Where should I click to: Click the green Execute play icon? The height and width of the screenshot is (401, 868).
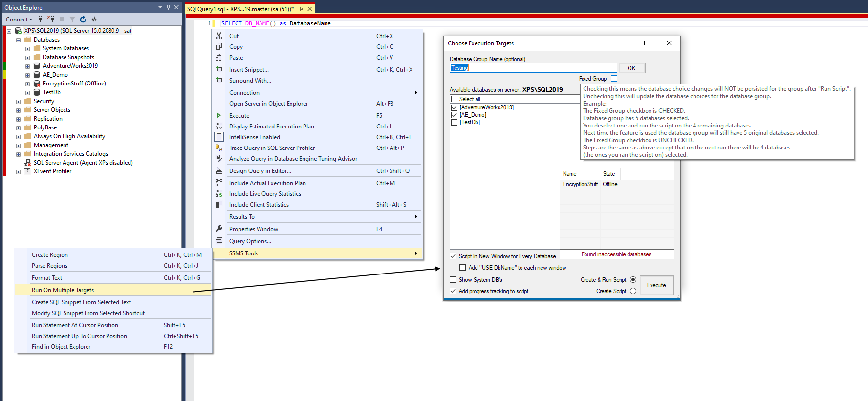pyautogui.click(x=219, y=116)
